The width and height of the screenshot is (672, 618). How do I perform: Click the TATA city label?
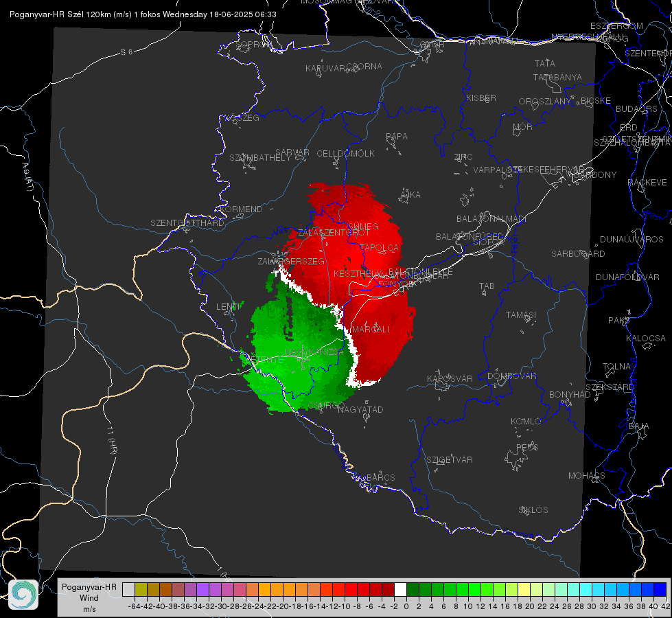(x=545, y=63)
